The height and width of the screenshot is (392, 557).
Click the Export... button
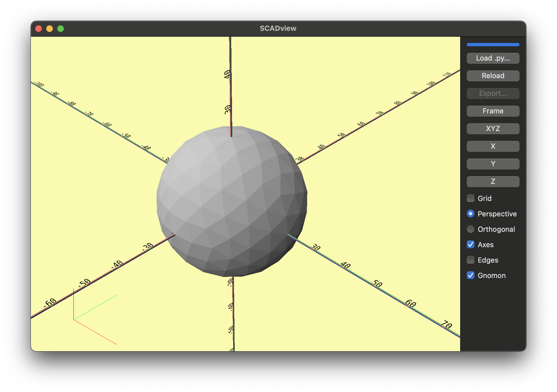(493, 93)
